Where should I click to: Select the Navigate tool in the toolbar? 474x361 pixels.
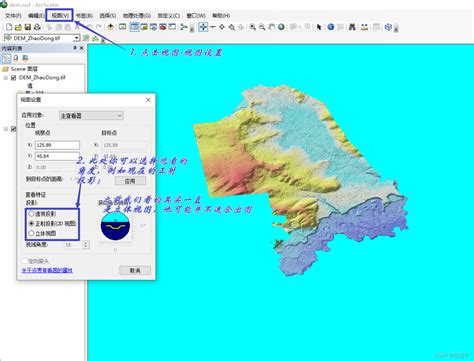tap(203, 27)
